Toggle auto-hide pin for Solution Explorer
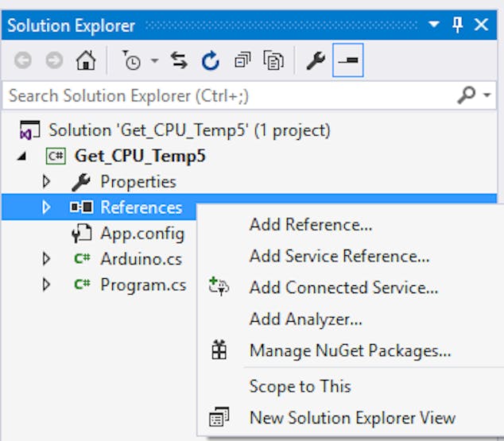The width and height of the screenshot is (504, 441). (x=457, y=25)
